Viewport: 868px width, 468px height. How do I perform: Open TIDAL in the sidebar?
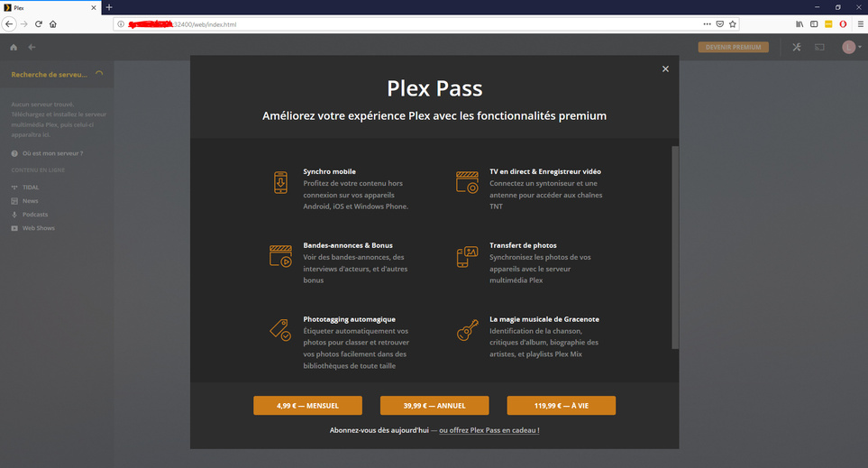(31, 188)
